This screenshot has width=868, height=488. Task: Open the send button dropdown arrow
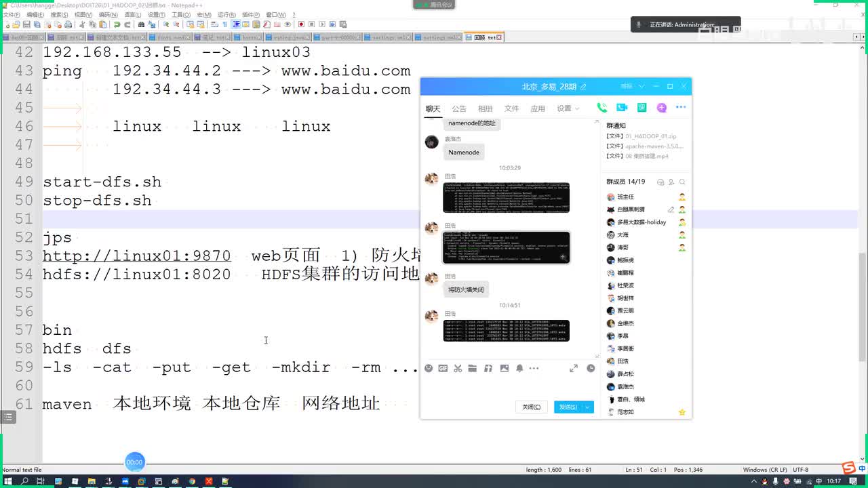point(587,407)
